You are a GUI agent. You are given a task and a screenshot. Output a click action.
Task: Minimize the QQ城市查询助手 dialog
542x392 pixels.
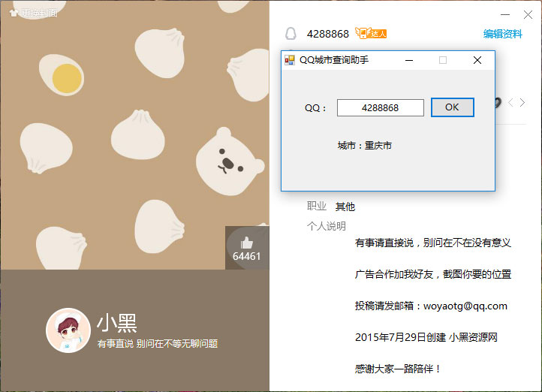pyautogui.click(x=409, y=60)
